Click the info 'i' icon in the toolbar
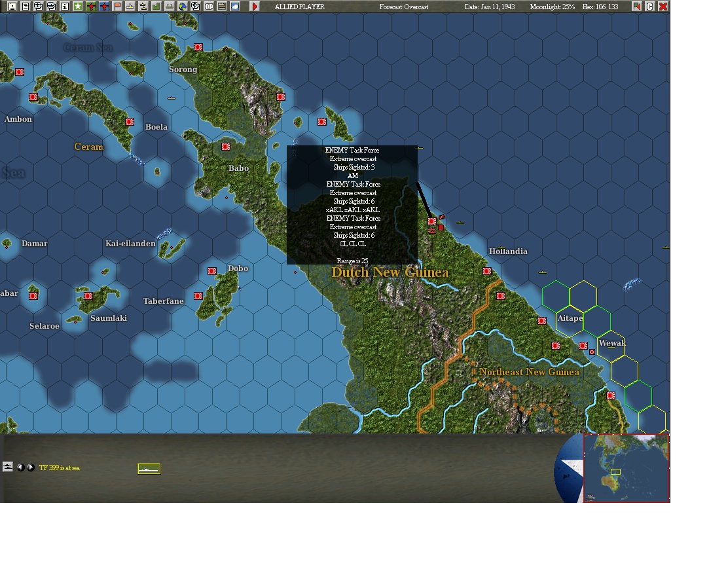The image size is (709, 588). 65,7
